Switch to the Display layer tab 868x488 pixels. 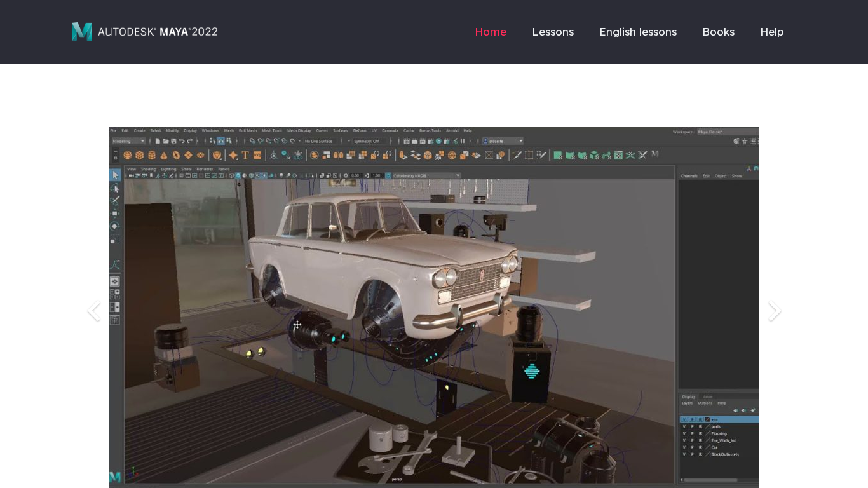click(x=688, y=396)
